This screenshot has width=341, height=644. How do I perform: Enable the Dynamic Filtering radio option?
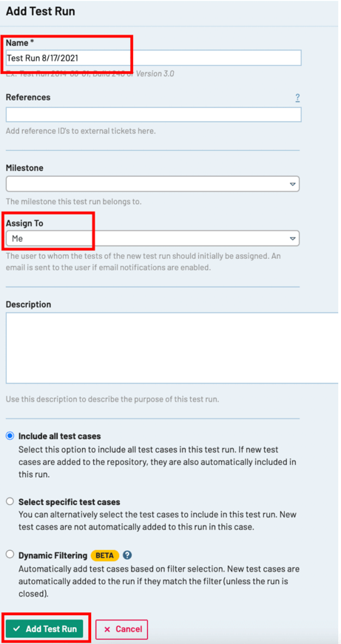10,555
